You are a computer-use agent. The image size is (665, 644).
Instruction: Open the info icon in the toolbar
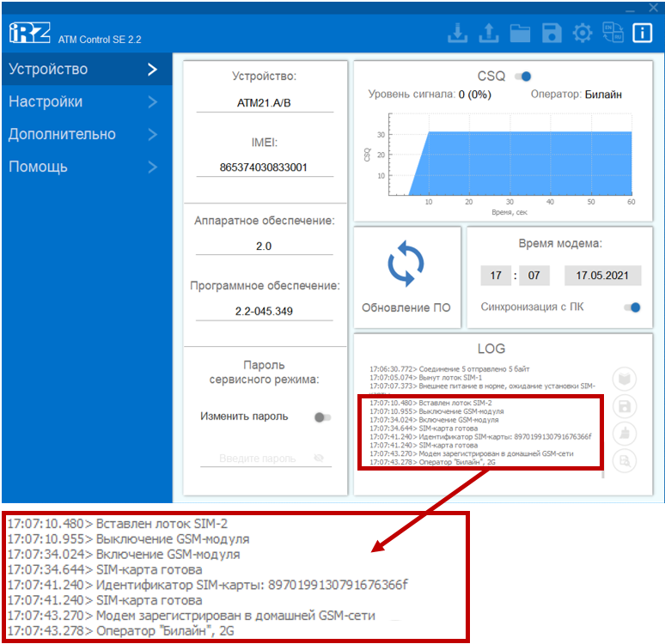[x=642, y=33]
